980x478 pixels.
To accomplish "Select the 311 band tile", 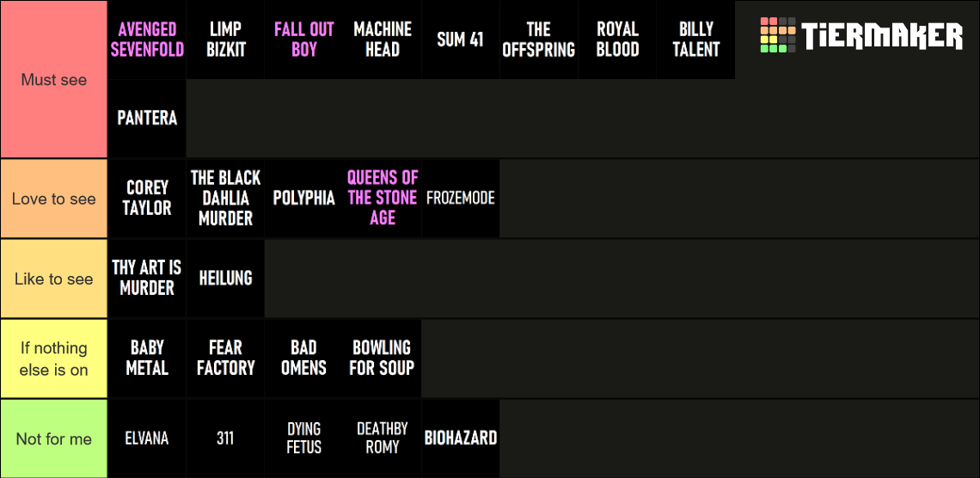I will (x=225, y=438).
